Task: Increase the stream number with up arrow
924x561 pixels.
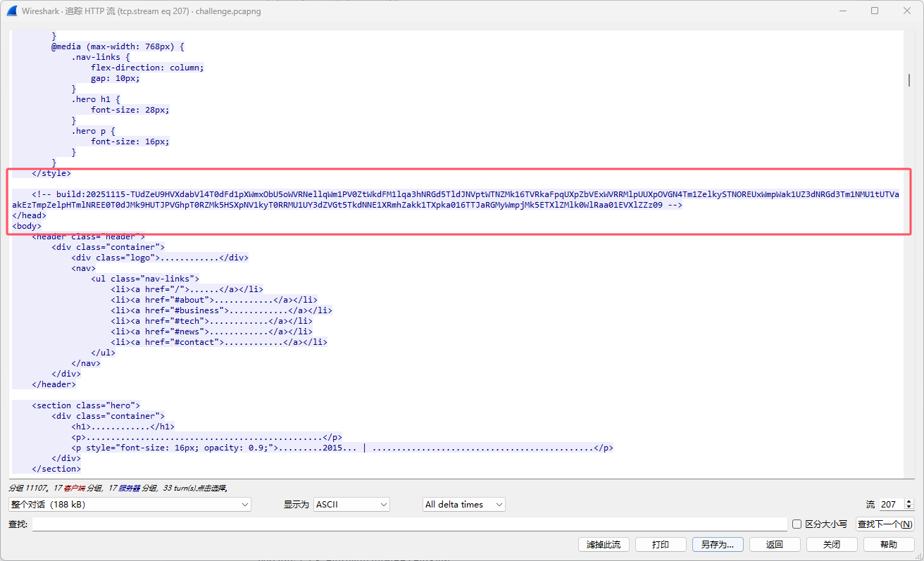Action: [909, 501]
